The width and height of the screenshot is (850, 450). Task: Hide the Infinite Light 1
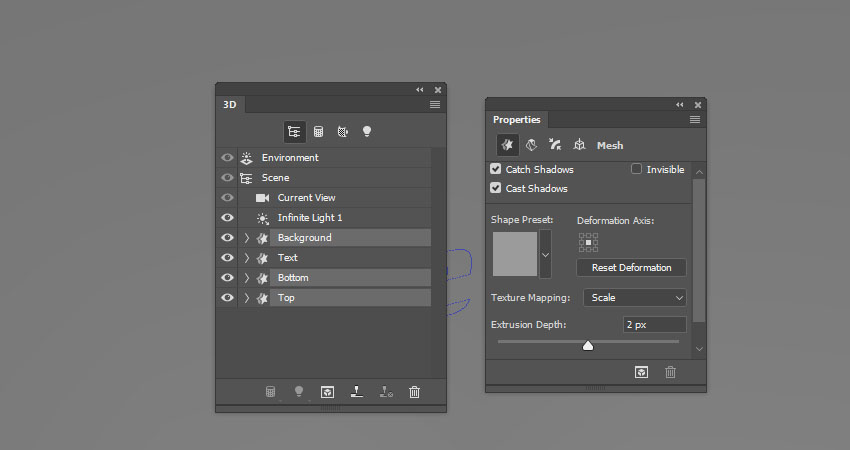(x=227, y=217)
